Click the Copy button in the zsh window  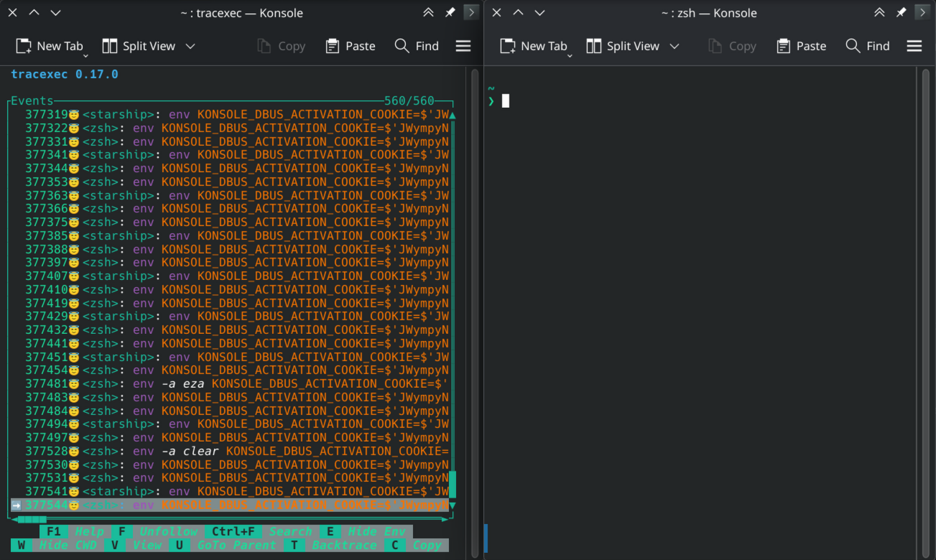(x=732, y=46)
